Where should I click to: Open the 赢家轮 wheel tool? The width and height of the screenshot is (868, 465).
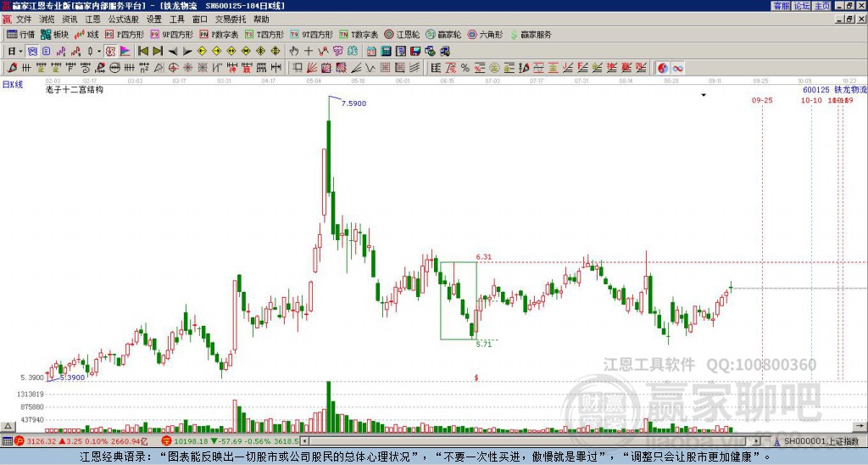[x=443, y=34]
